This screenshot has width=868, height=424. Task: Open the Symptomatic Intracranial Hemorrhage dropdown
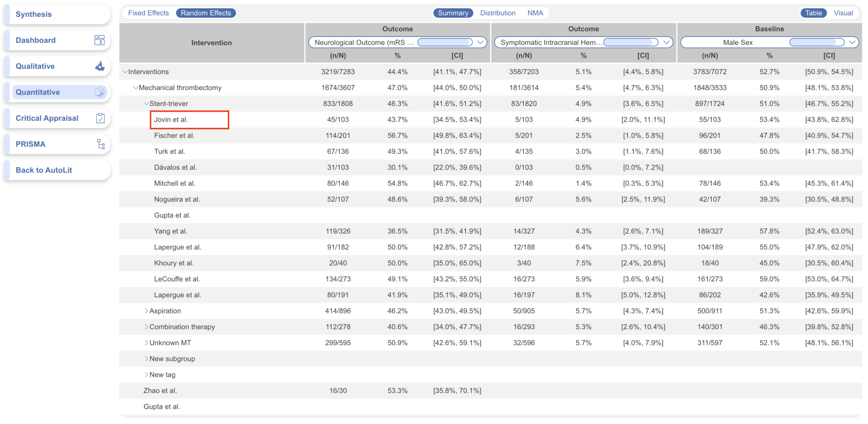click(666, 42)
